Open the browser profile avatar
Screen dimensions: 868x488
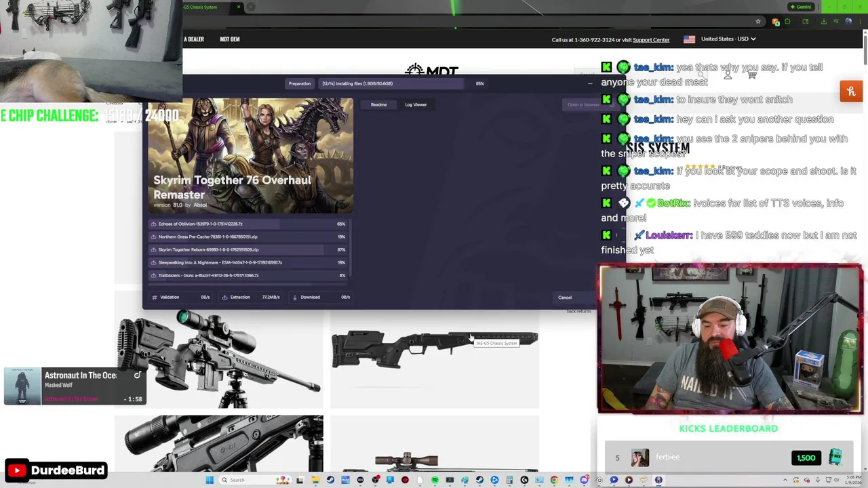pyautogui.click(x=848, y=22)
